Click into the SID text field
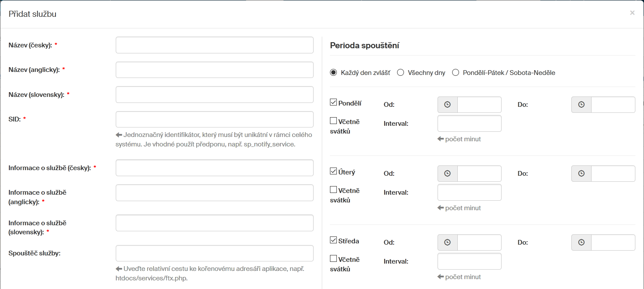Image resolution: width=644 pixels, height=289 pixels. (214, 119)
